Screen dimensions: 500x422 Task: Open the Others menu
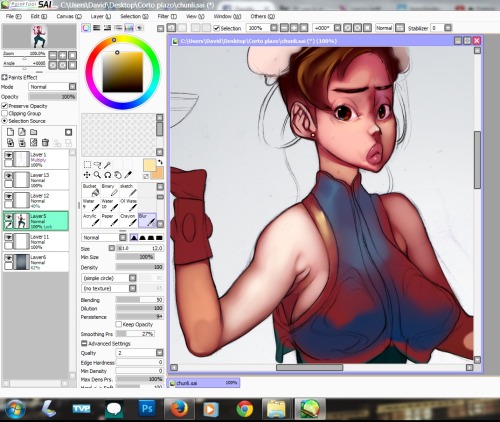coord(263,16)
